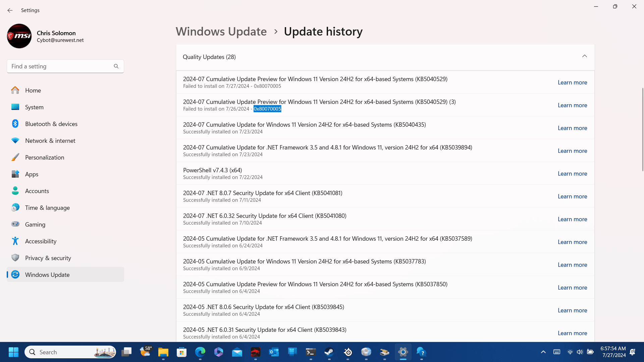Screen dimensions: 644x362
Task: Click the search magnifier in Find a setting
Action: [x=116, y=66]
